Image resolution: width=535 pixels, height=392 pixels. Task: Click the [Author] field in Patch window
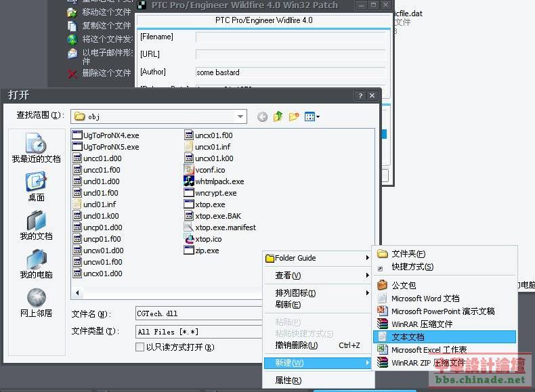click(x=291, y=72)
